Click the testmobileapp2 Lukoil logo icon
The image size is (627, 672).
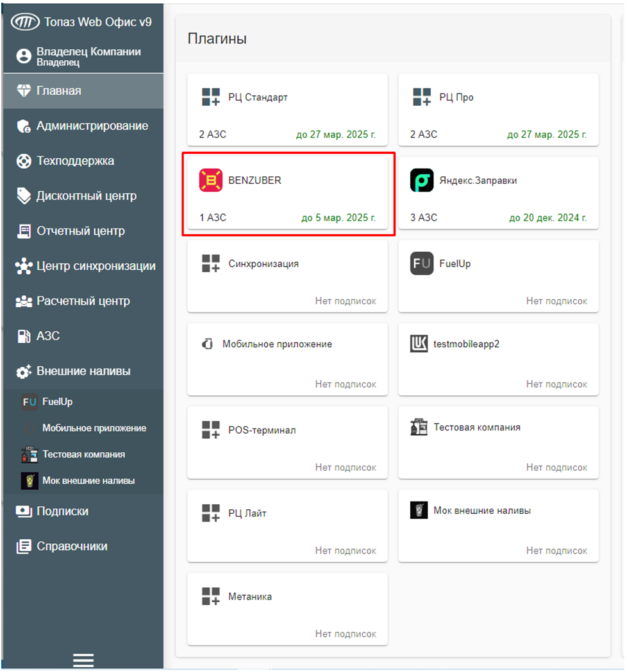coord(419,344)
